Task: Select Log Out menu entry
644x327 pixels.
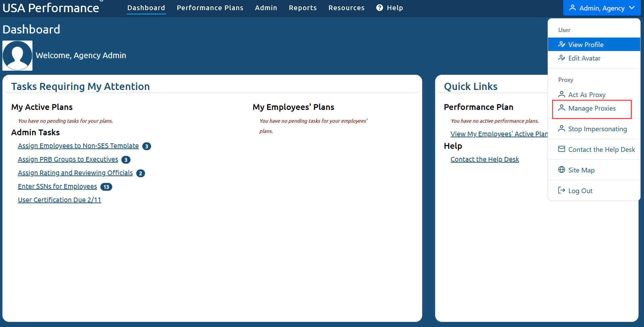Action: (594, 191)
